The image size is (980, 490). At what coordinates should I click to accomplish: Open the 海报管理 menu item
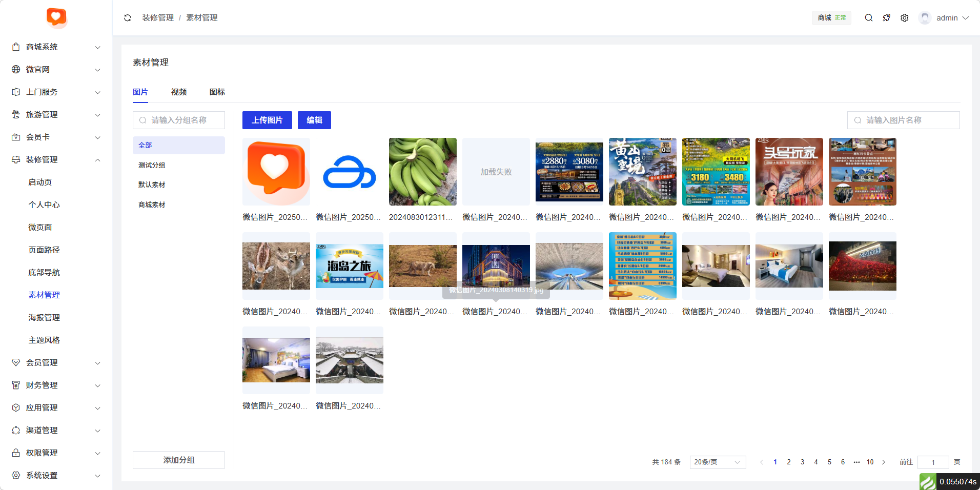[44, 317]
